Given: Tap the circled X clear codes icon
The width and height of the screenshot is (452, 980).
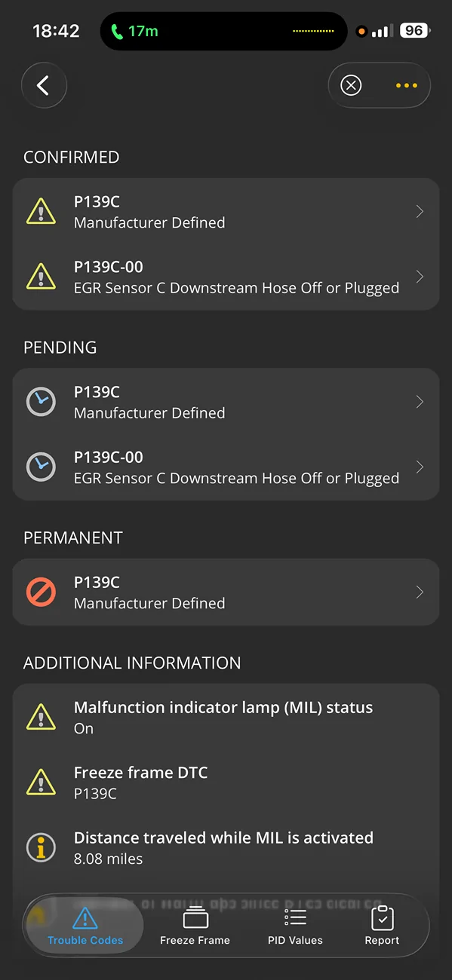Looking at the screenshot, I should click(x=351, y=85).
